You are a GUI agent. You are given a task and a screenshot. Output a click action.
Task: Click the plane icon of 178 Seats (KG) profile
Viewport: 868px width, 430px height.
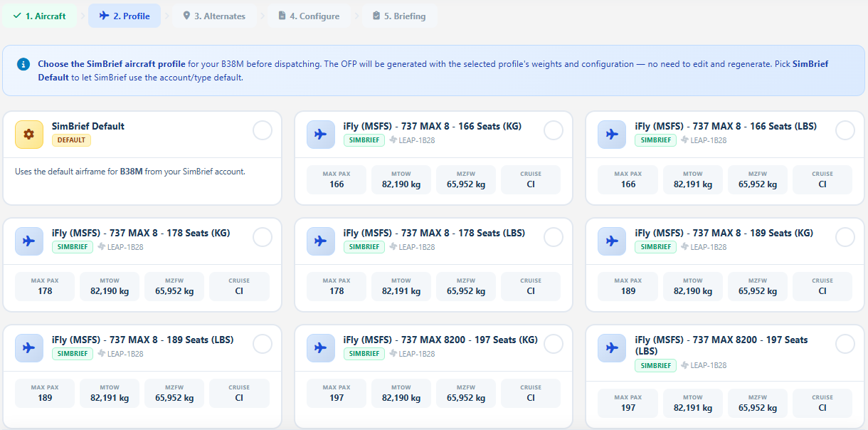pos(29,241)
